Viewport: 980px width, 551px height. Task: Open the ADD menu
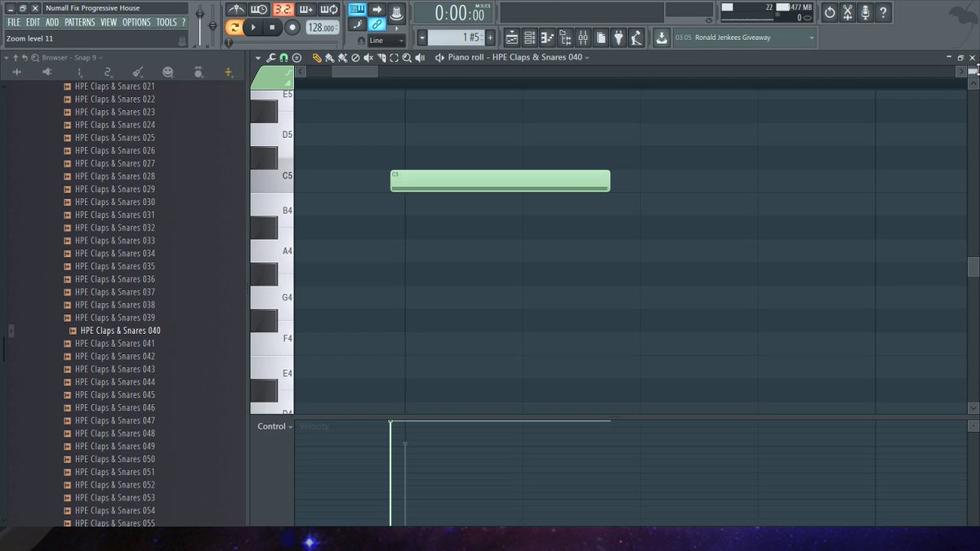pos(52,22)
